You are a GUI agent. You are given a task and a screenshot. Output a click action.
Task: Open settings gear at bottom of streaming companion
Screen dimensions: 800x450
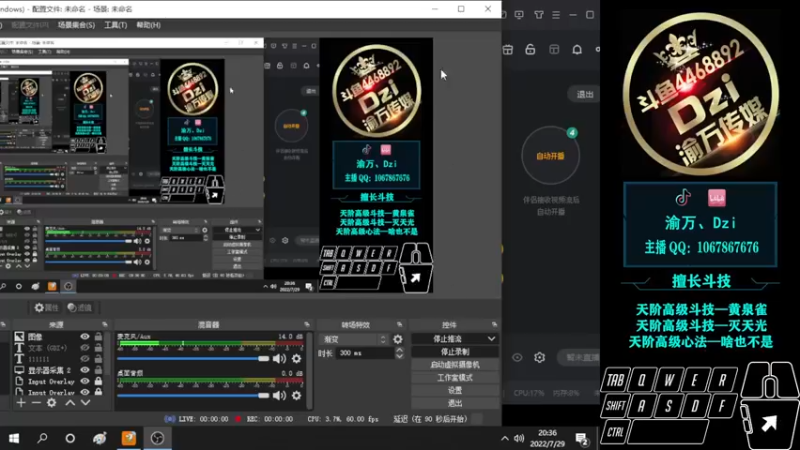pyautogui.click(x=539, y=358)
